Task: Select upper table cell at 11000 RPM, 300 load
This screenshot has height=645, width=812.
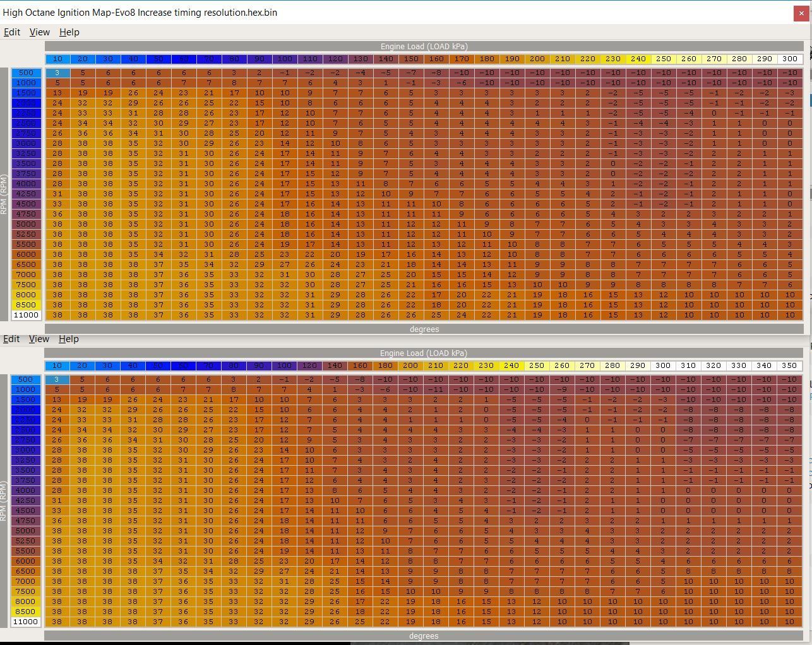Action: 789,315
